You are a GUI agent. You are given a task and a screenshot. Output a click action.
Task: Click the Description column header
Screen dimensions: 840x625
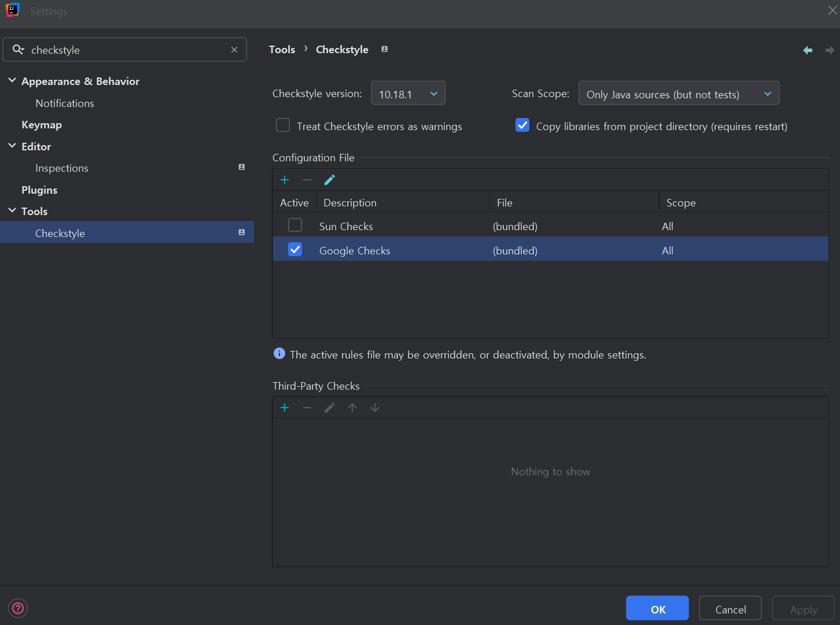pyautogui.click(x=403, y=202)
